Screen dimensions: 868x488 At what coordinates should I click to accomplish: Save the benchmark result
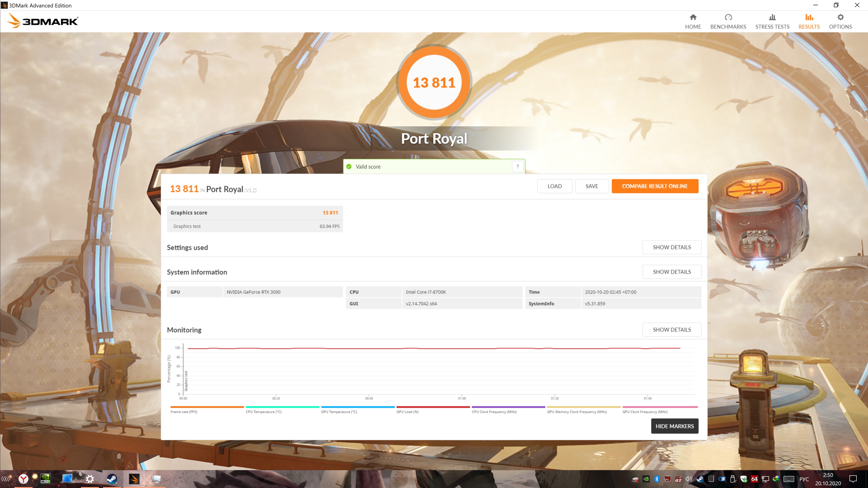point(592,186)
